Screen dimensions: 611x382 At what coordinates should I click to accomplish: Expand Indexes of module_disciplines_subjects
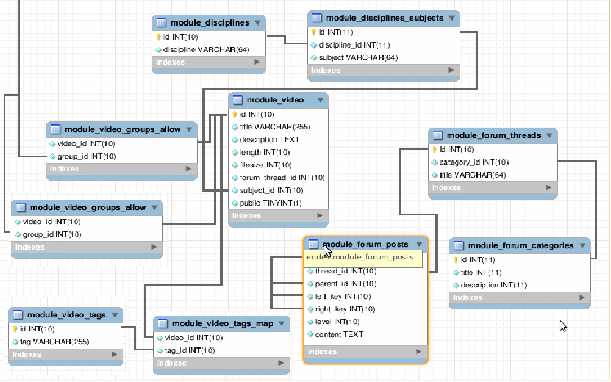coord(451,70)
